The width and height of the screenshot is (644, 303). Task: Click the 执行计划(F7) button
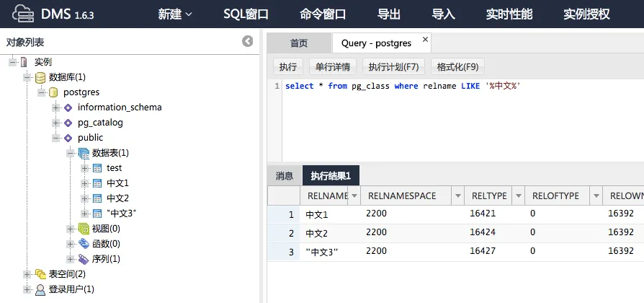393,67
